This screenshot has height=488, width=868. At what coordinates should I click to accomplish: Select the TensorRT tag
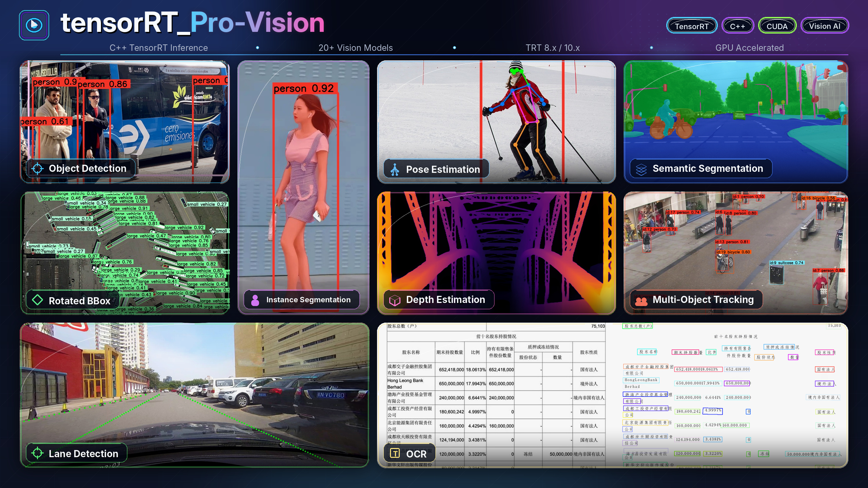pos(692,26)
